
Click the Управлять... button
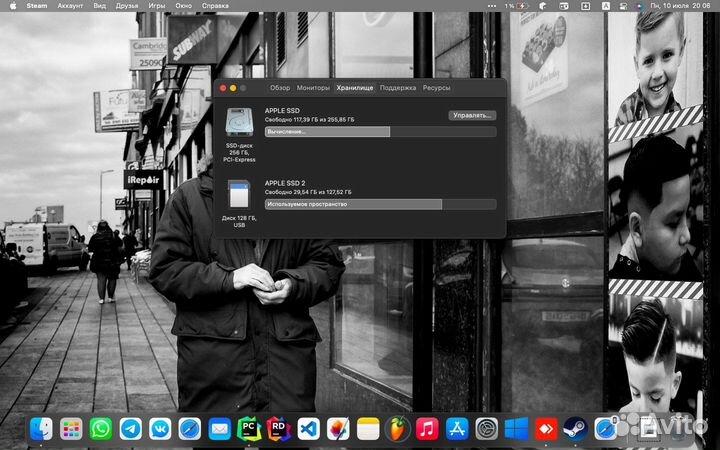tap(472, 115)
